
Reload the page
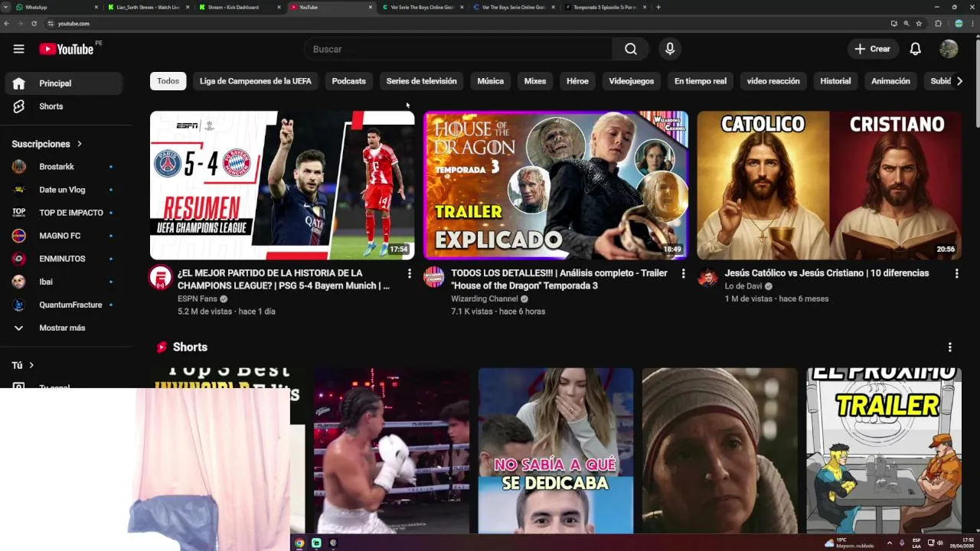click(34, 24)
